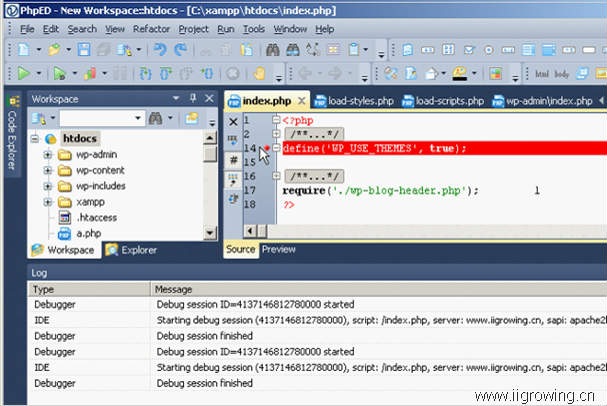Expand the wp-includes folder

pos(47,186)
